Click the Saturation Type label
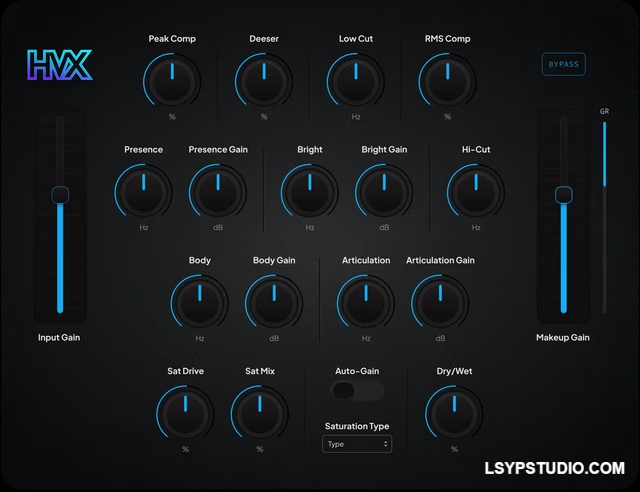 [x=357, y=426]
